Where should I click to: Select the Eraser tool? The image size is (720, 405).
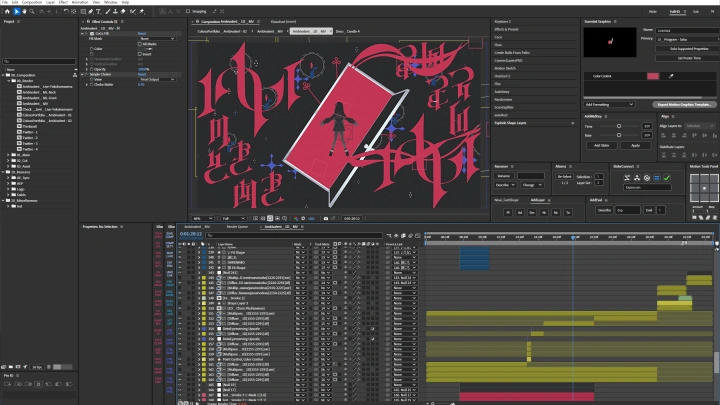[x=123, y=11]
